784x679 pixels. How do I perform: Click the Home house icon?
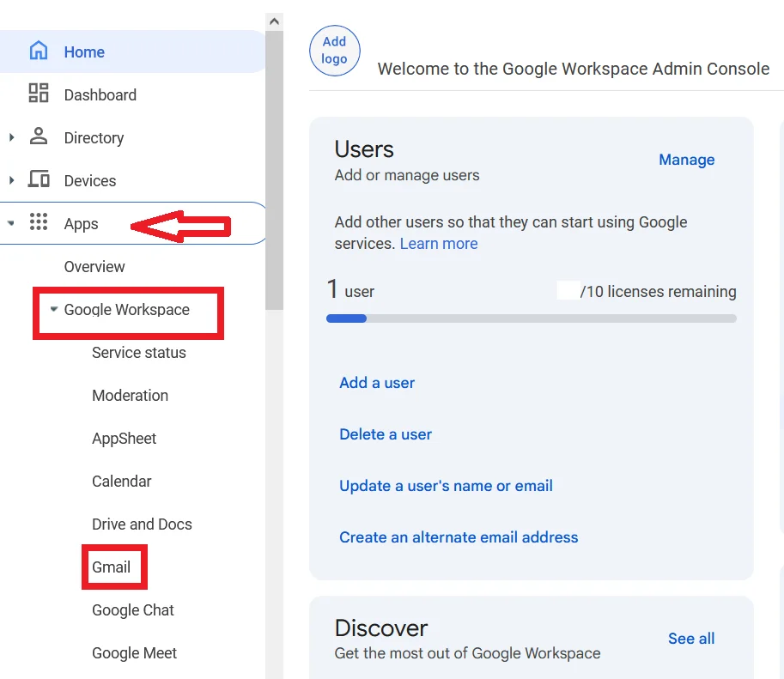click(x=39, y=51)
